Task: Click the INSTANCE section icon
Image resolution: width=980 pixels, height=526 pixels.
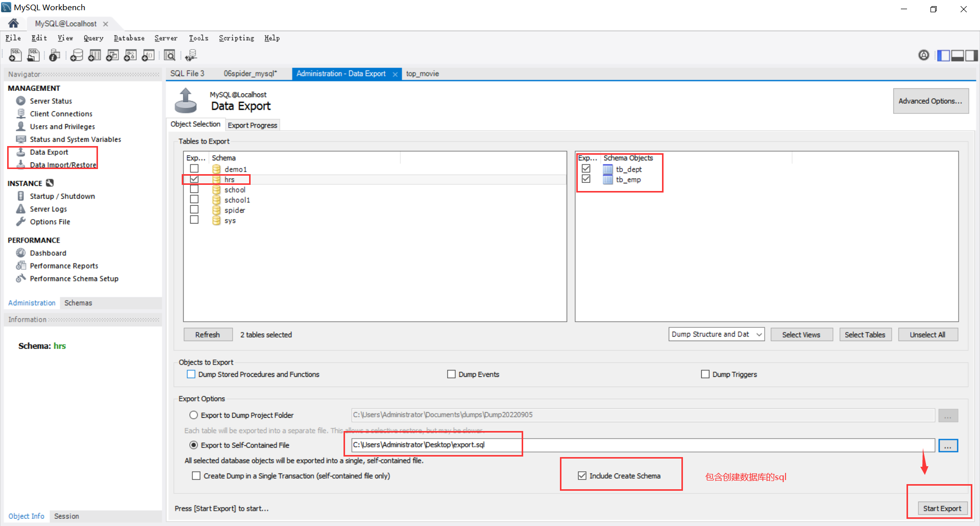Action: pos(50,183)
